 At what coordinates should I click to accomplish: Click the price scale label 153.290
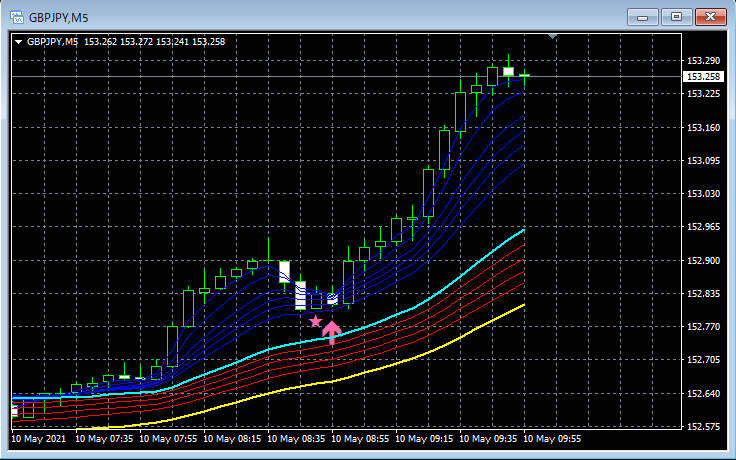(704, 61)
